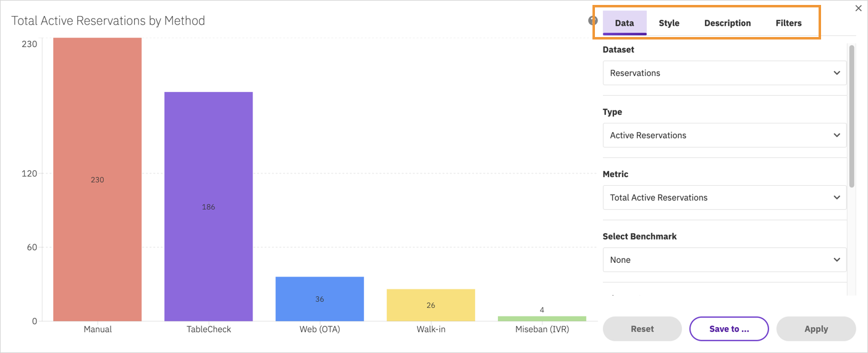The width and height of the screenshot is (868, 353).
Task: Click the yellow Walk-in bar
Action: coord(431,305)
